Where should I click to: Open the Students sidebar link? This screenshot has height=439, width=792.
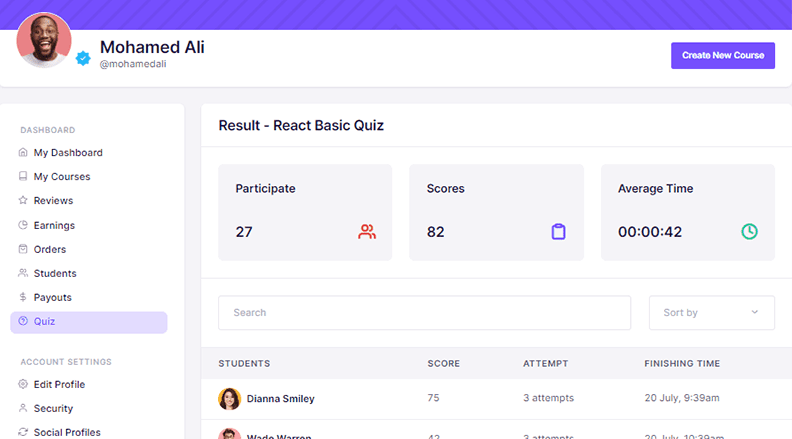click(x=55, y=273)
